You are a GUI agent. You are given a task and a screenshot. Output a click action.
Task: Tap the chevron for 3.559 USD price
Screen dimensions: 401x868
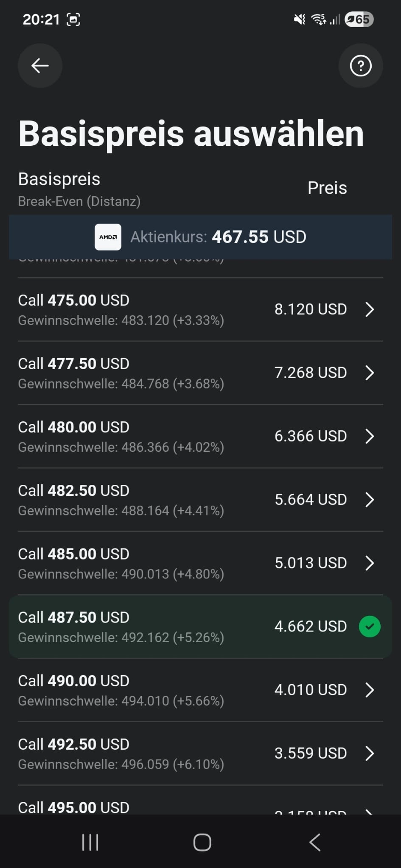[370, 754]
